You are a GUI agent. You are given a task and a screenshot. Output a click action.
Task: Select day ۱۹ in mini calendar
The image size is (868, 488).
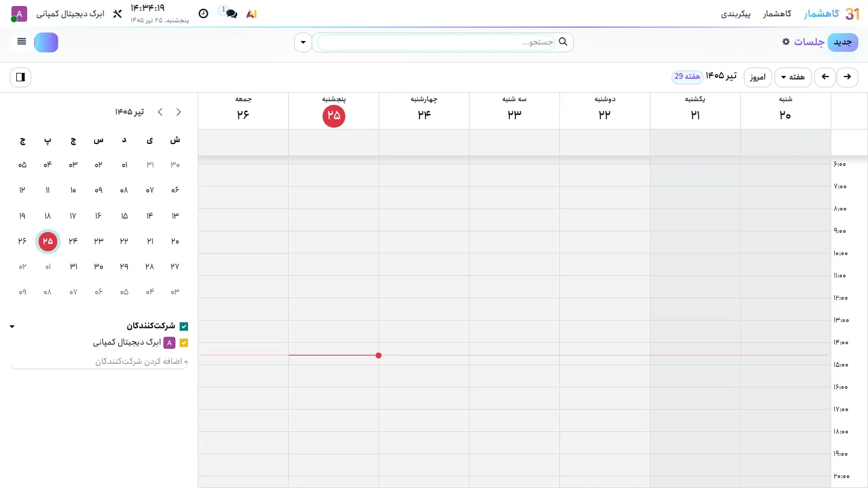(22, 216)
